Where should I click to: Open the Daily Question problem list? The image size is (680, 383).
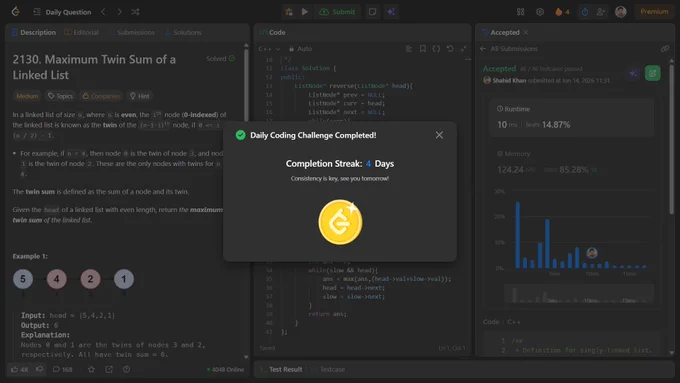(62, 12)
